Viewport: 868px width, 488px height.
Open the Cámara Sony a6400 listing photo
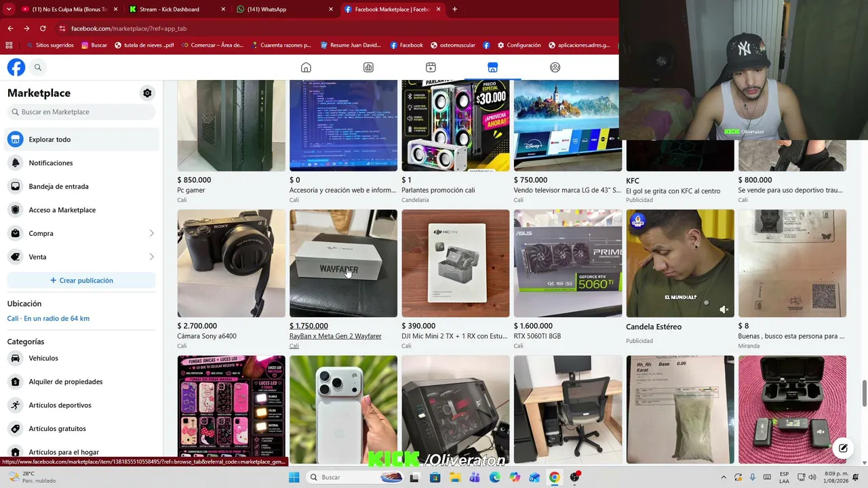pyautogui.click(x=231, y=263)
